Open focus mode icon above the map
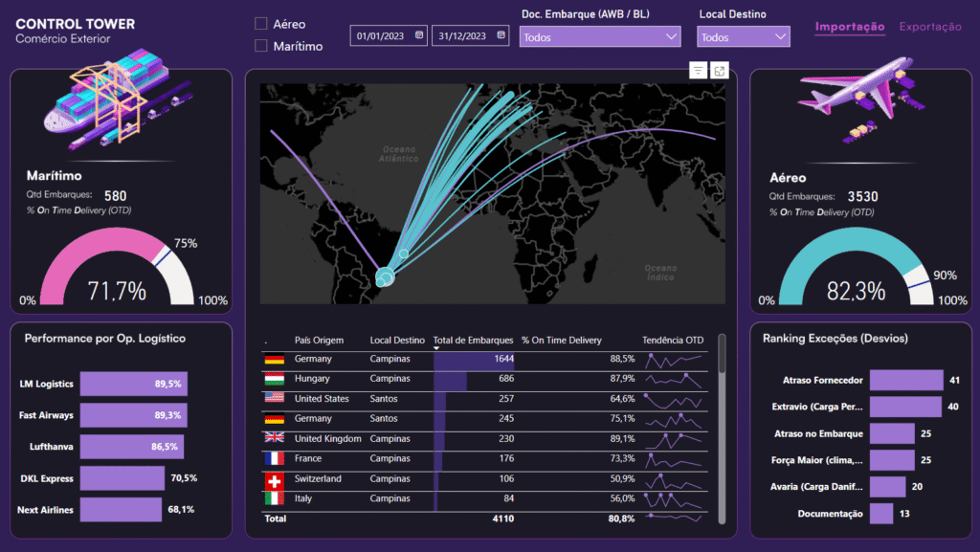 pos(719,70)
